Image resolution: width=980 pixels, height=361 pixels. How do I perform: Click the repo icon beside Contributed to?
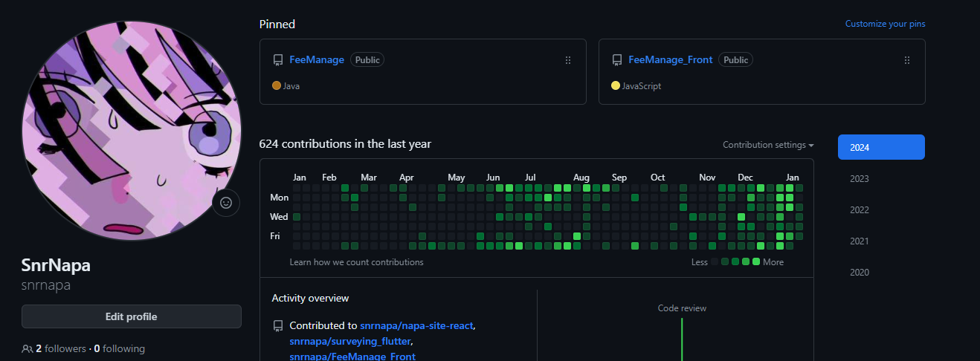(x=278, y=325)
